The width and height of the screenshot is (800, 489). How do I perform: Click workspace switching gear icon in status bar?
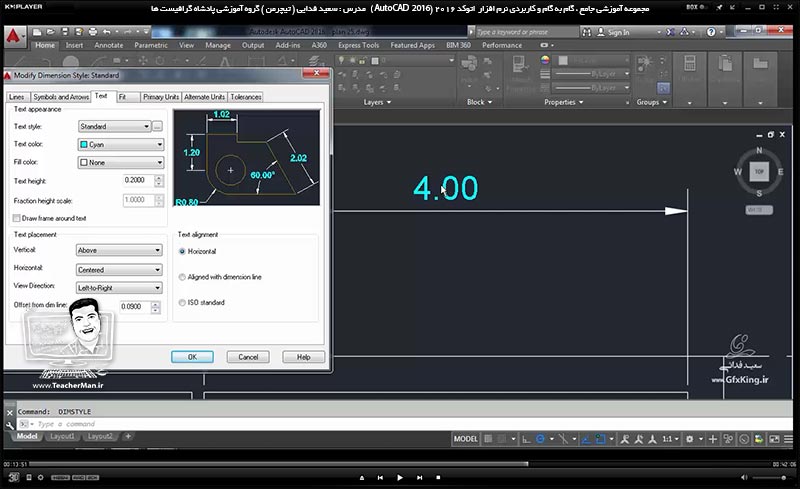690,439
